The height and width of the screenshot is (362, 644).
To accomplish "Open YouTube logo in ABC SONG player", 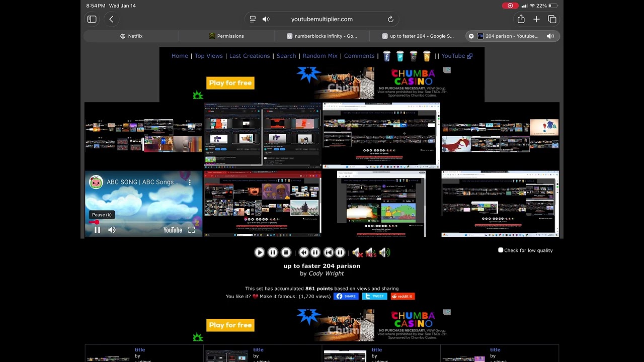I will tap(173, 230).
